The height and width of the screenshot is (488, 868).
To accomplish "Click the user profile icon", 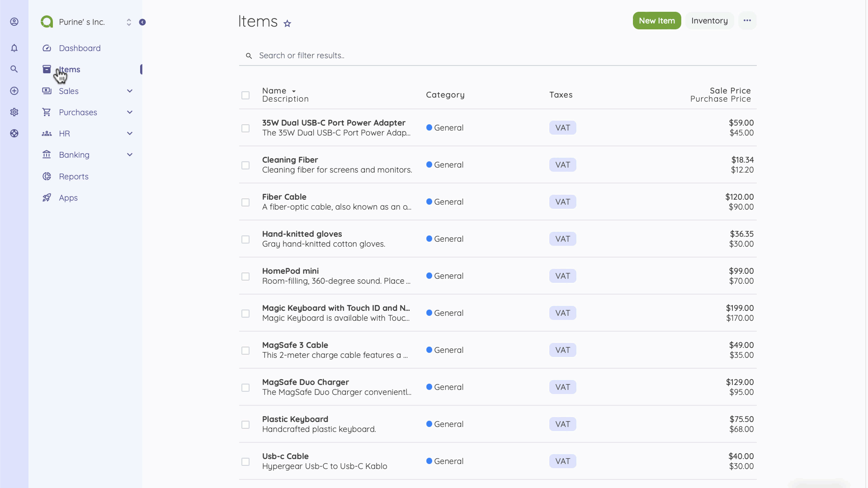I will tap(14, 21).
